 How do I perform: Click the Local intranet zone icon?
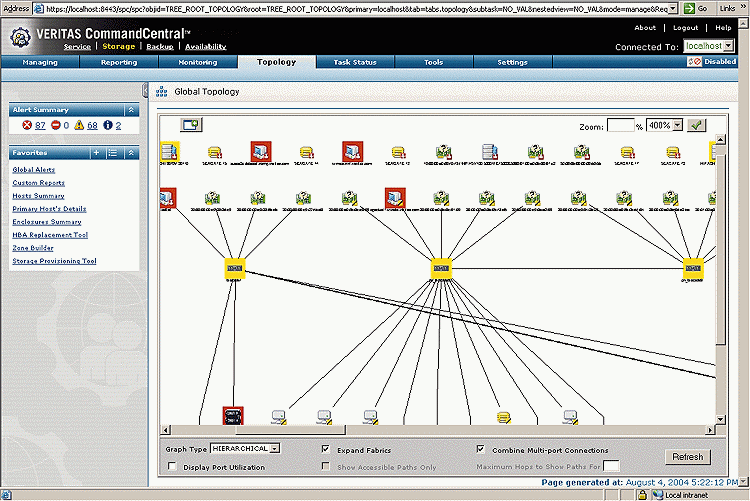click(x=658, y=495)
